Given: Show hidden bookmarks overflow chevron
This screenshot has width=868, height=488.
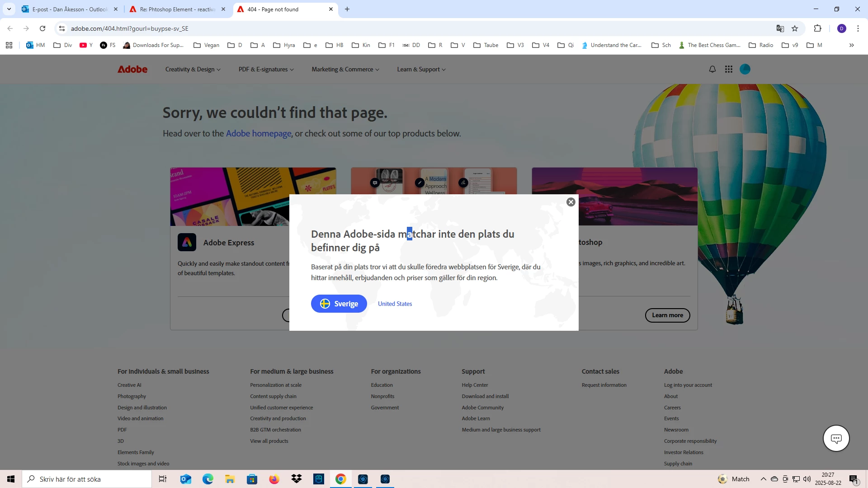Looking at the screenshot, I should (x=851, y=45).
